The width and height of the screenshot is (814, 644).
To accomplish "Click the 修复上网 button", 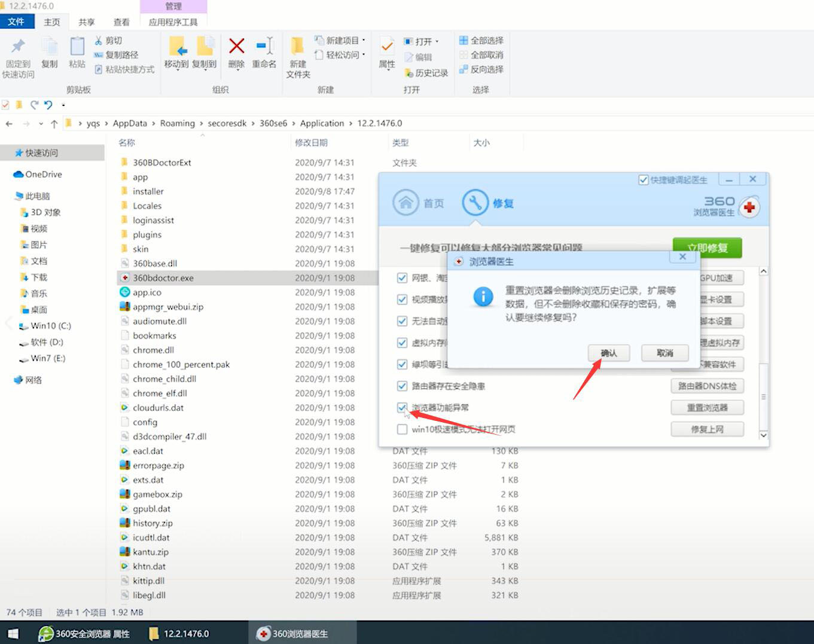I will click(707, 429).
